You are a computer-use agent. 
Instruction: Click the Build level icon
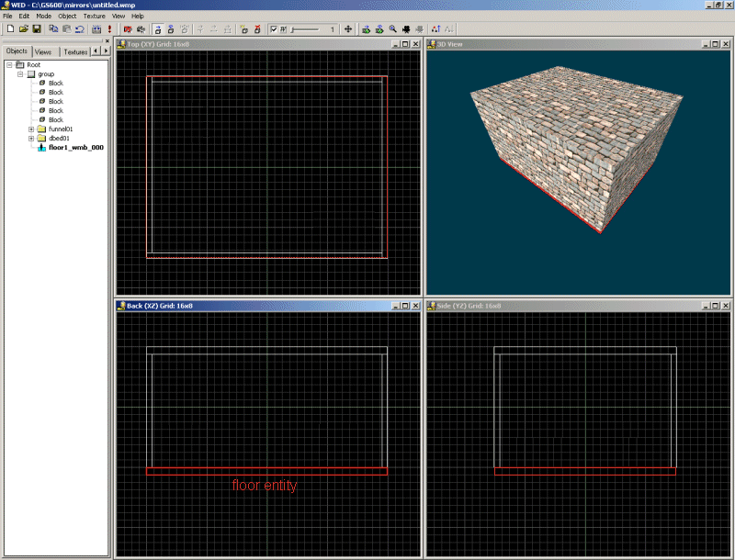pos(96,29)
